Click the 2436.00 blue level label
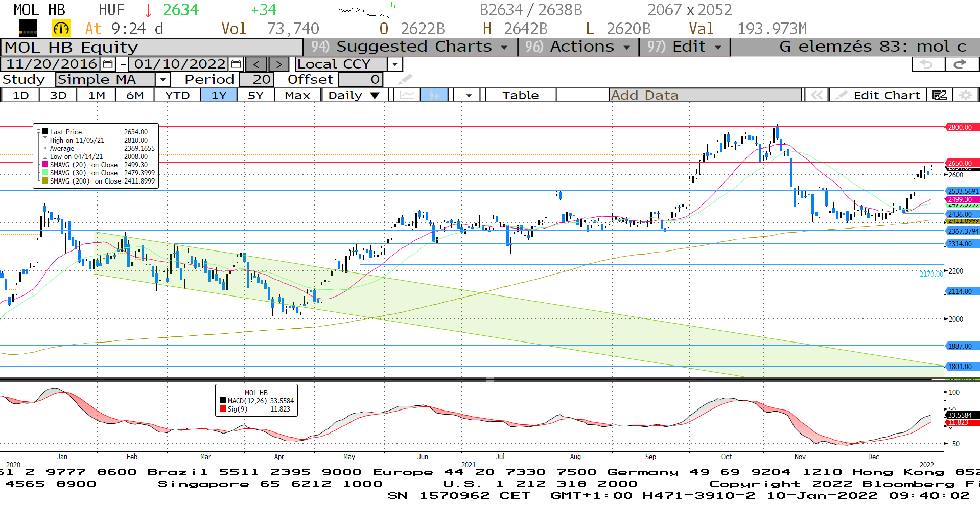Viewport: 980px width, 524px height. (963, 214)
